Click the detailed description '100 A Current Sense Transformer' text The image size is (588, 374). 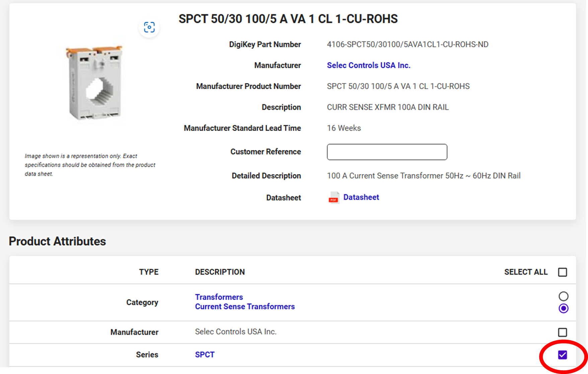pyautogui.click(x=424, y=176)
